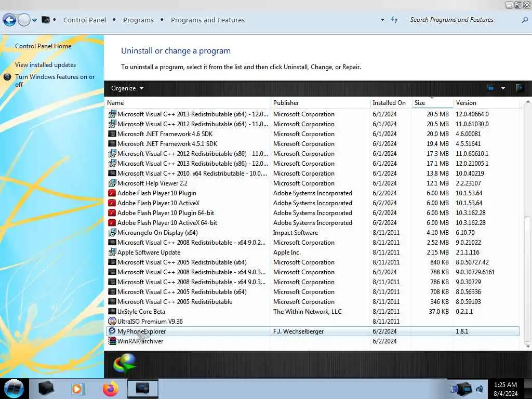The image size is (532, 399).
Task: Open Turn Windows features on or off
Action: 55,81
